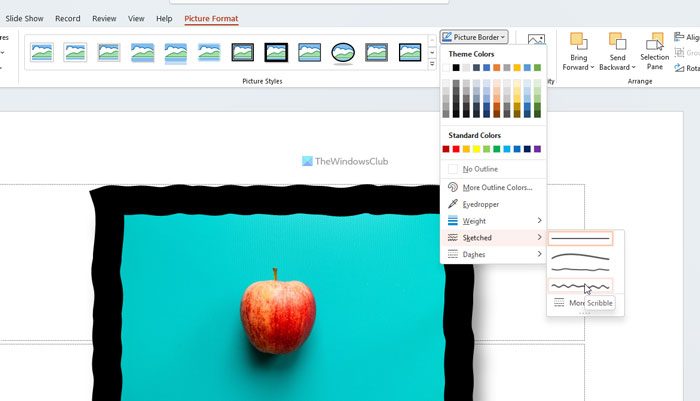Apply the simple black frame picture style
The height and width of the screenshot is (401, 700).
tap(309, 52)
